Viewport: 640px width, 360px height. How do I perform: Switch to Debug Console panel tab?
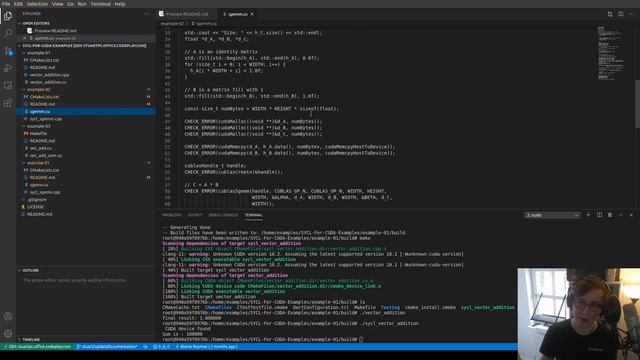(x=223, y=215)
